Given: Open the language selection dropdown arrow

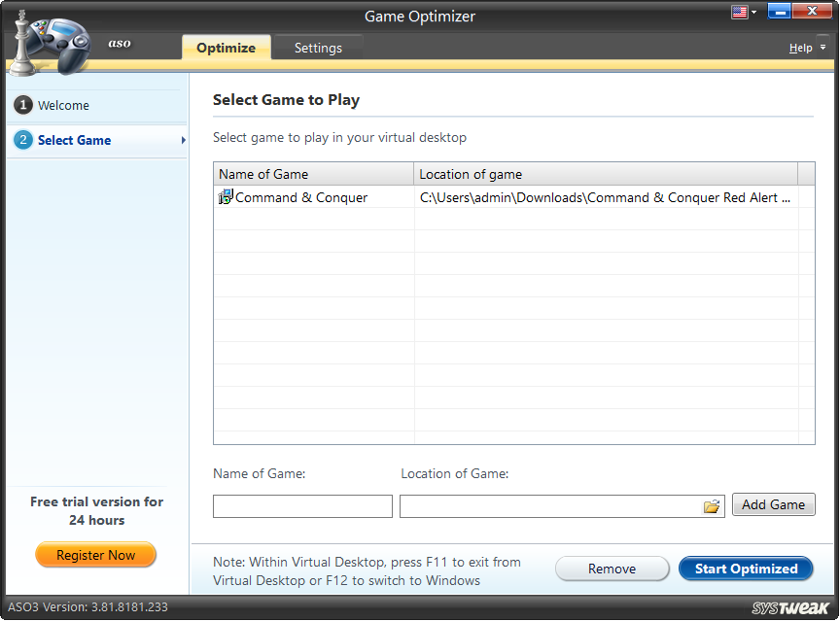Looking at the screenshot, I should (x=752, y=11).
